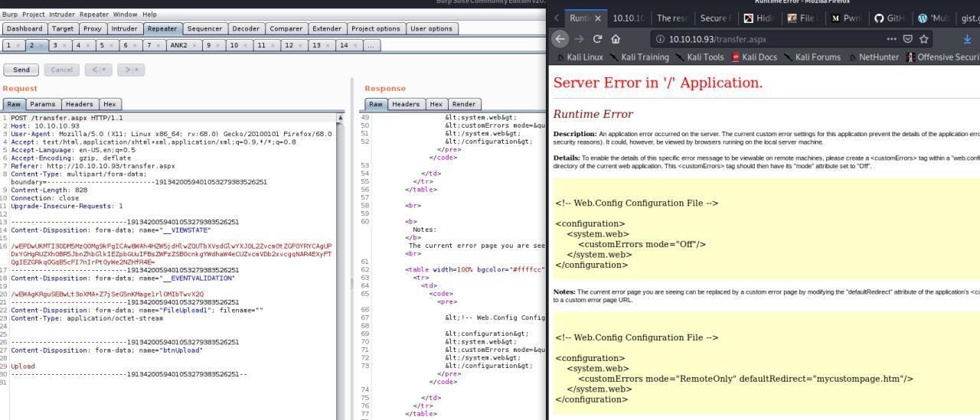Open the Intruder menu in Burp
Screen dimensions: 980x420
63,14
